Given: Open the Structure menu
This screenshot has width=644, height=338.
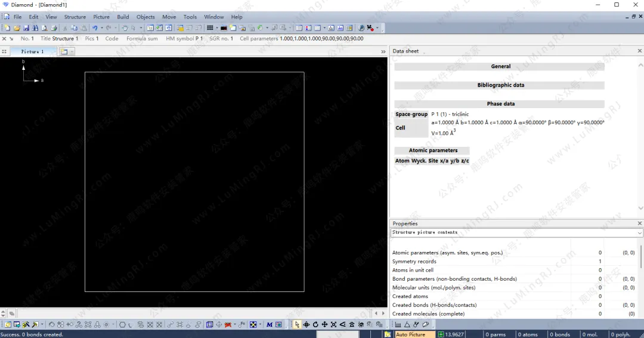Looking at the screenshot, I should (x=75, y=17).
